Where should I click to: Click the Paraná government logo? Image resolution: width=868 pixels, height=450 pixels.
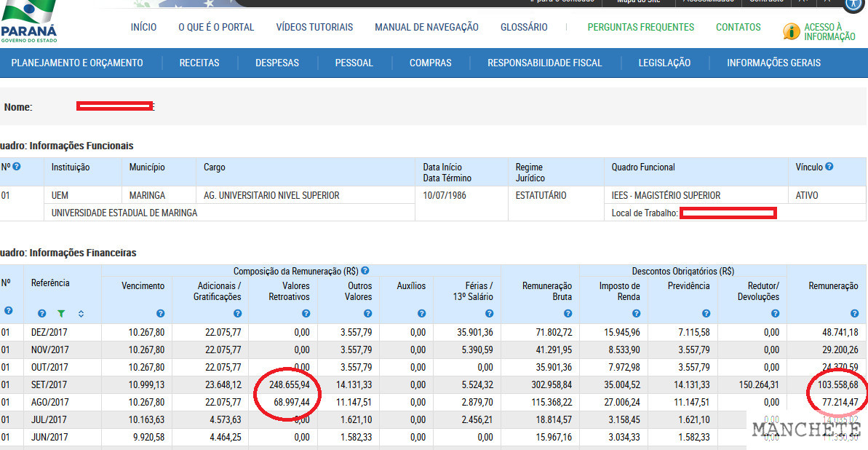(29, 22)
